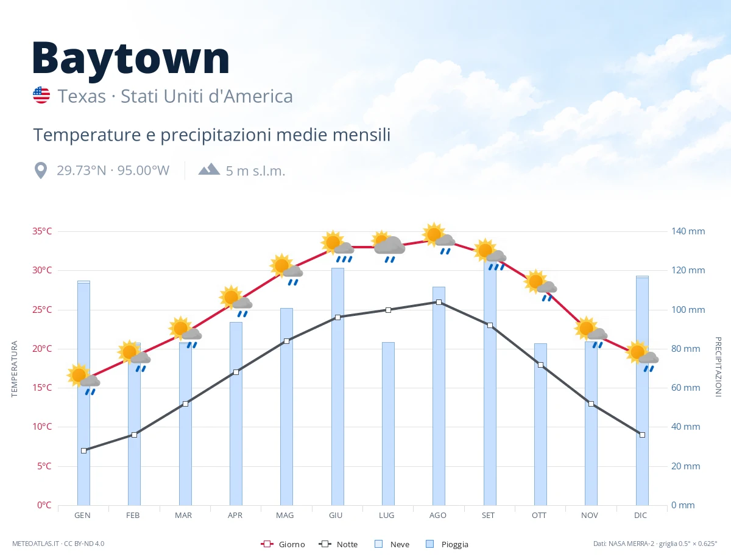Click the LUG month label

387,515
